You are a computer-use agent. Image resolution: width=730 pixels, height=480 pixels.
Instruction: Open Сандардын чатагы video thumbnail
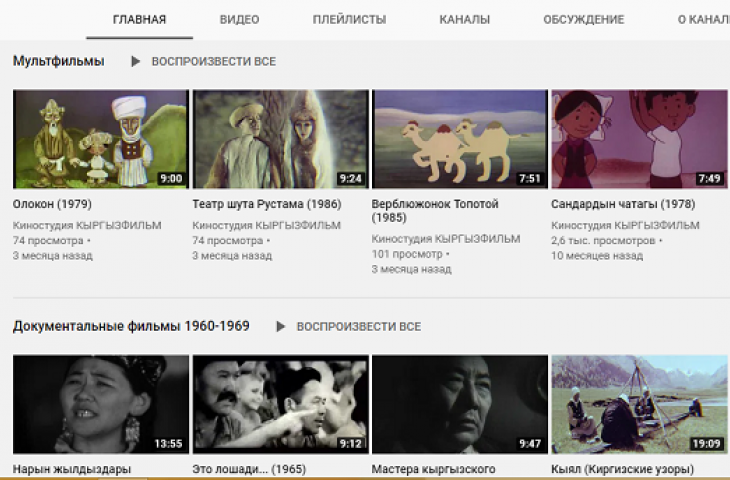tap(640, 139)
